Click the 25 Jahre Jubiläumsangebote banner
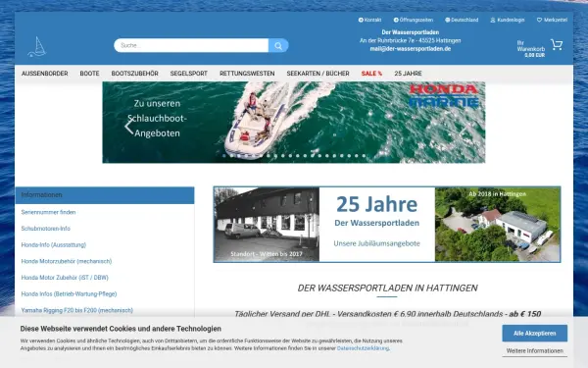 pyautogui.click(x=387, y=224)
